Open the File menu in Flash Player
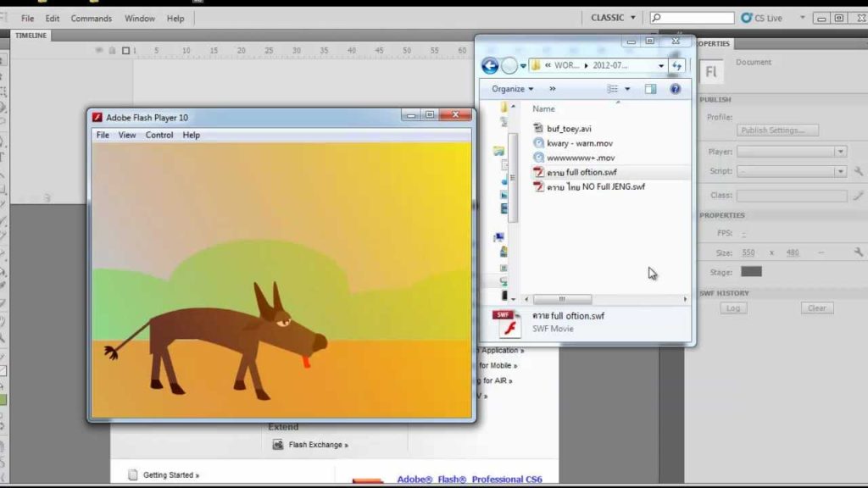 click(103, 135)
